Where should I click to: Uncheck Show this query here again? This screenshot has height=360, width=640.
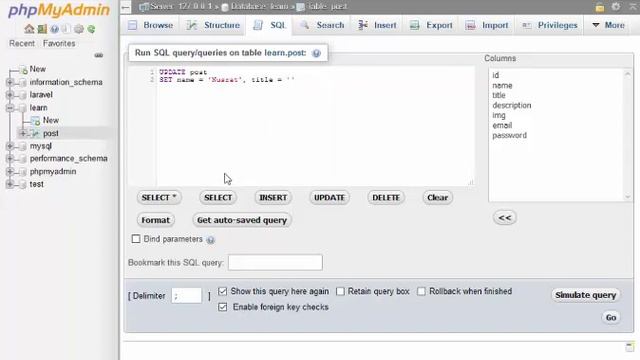pos(222,291)
